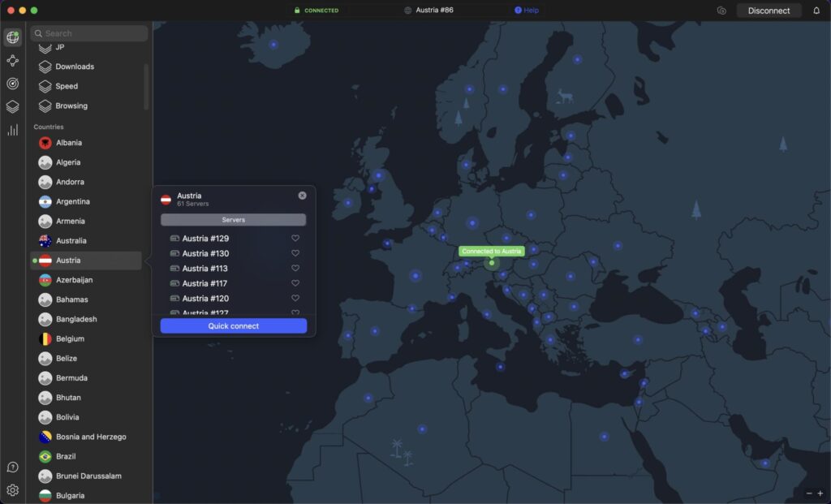Open the Meshnet nodes icon
The width and height of the screenshot is (831, 504).
point(13,60)
